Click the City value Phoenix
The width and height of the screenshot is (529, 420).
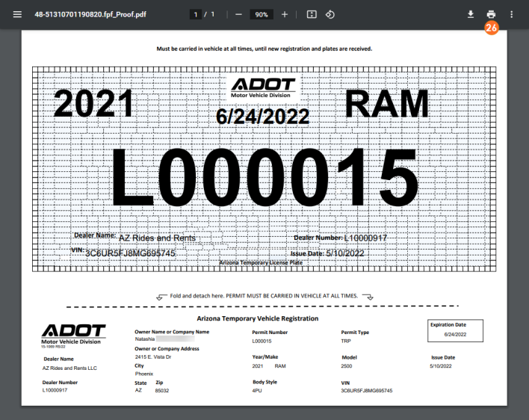144,374
